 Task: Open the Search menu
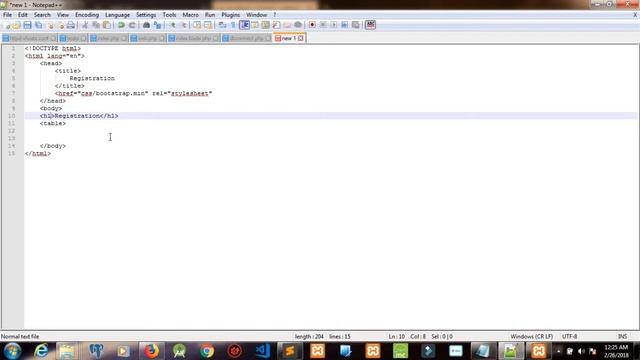tap(42, 15)
